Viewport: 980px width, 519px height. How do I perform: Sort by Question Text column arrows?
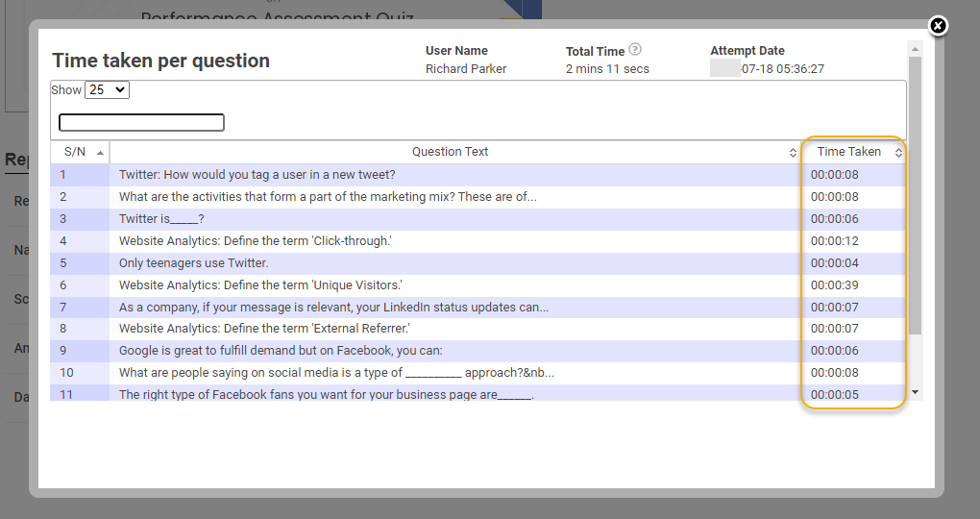[x=793, y=153]
